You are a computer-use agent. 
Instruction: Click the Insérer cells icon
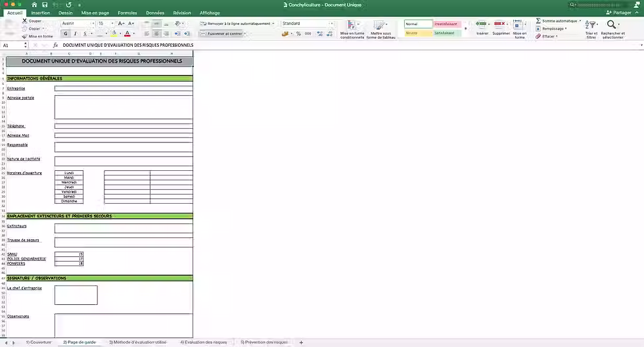481,24
